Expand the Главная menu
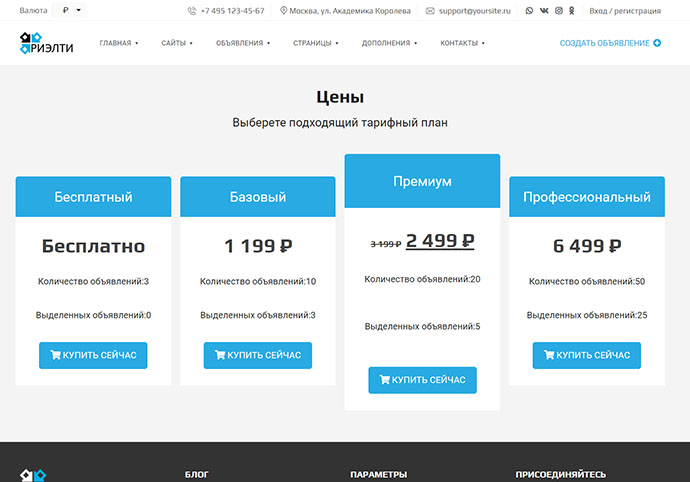The width and height of the screenshot is (690, 482). click(118, 43)
